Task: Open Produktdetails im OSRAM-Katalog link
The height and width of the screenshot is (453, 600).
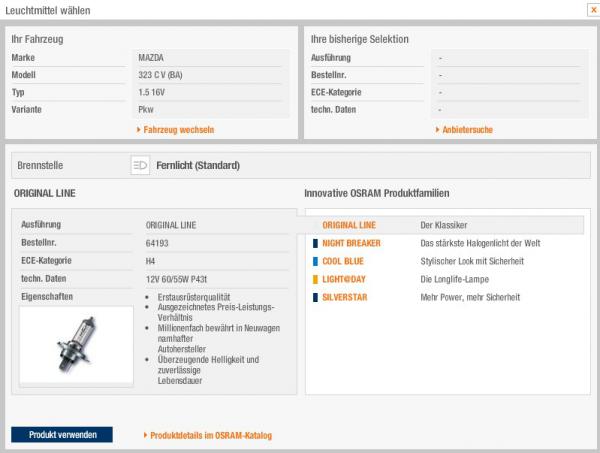Action: (211, 435)
